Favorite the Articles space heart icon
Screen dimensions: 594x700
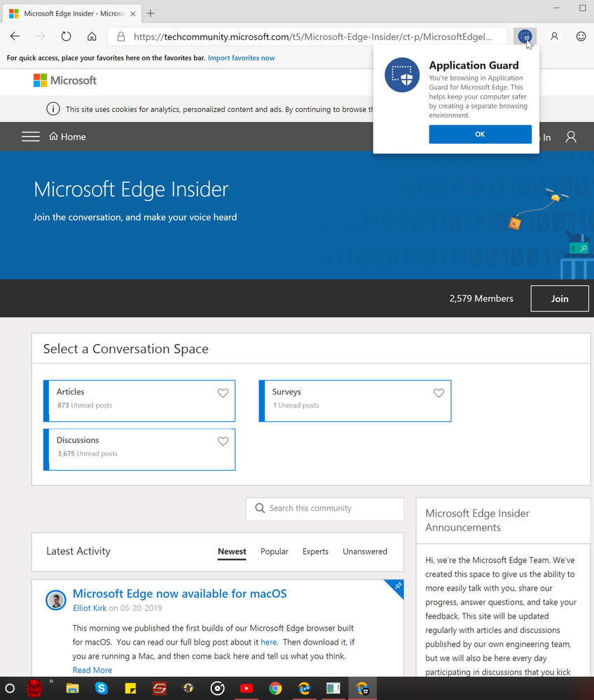[x=223, y=393]
